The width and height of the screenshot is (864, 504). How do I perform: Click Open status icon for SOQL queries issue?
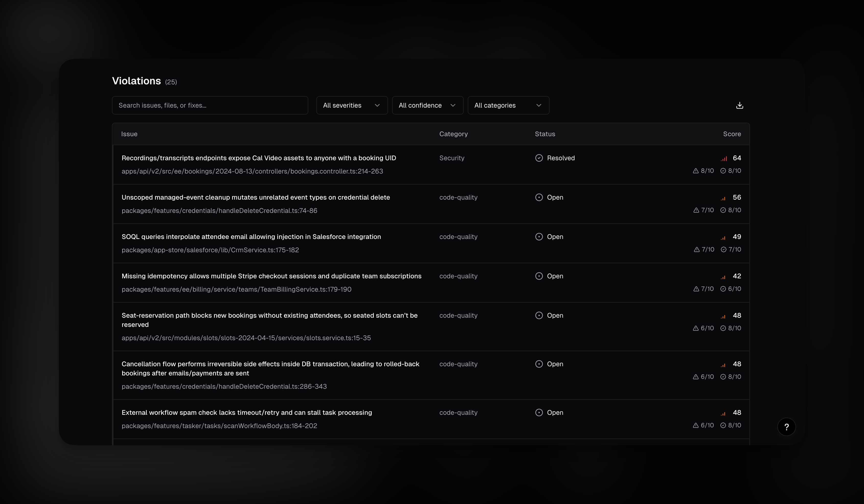(x=539, y=237)
